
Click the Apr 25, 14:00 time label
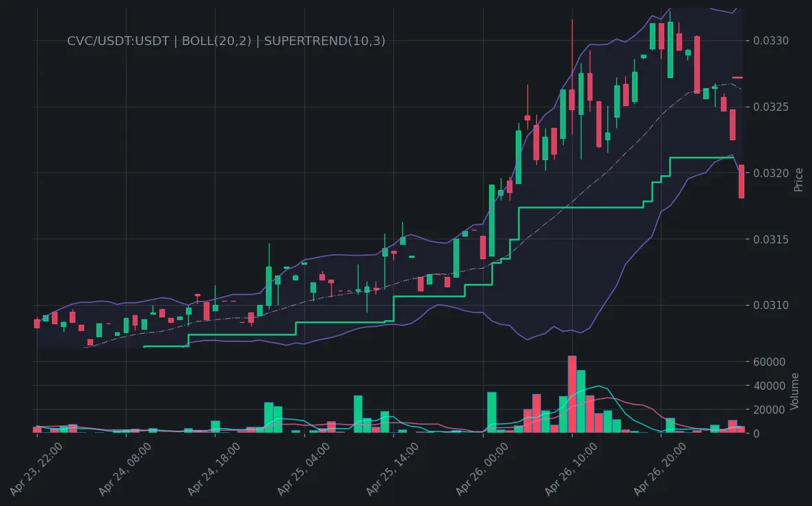(x=393, y=469)
